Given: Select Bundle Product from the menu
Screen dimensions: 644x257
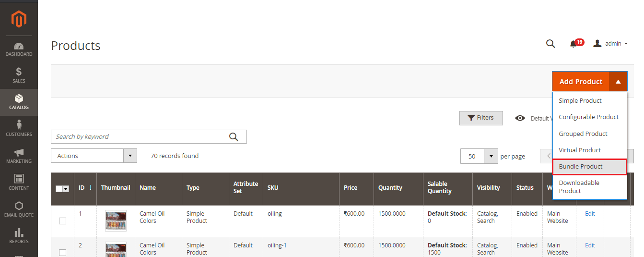Looking at the screenshot, I should 590,166.
